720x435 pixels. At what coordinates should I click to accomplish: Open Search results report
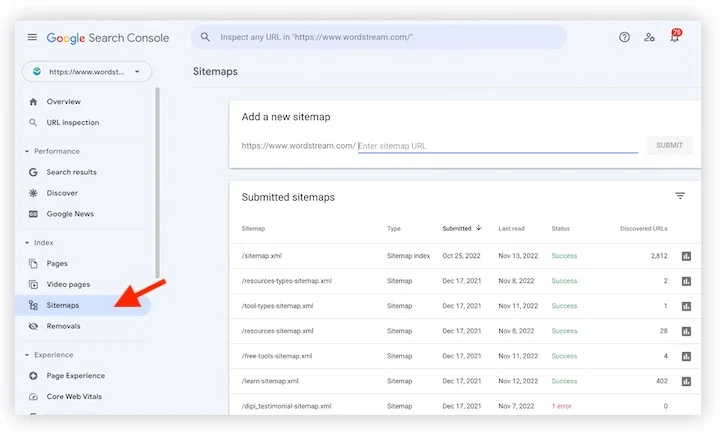[x=72, y=172]
